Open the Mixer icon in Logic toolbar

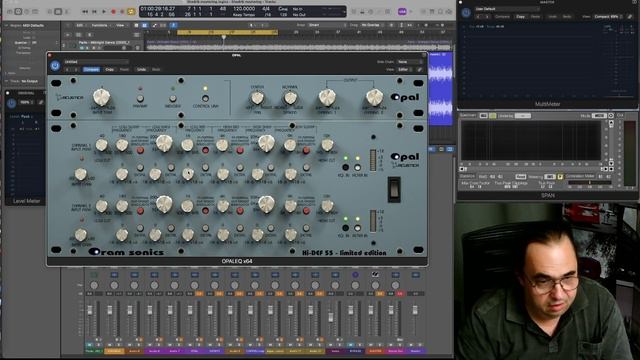coord(58,12)
